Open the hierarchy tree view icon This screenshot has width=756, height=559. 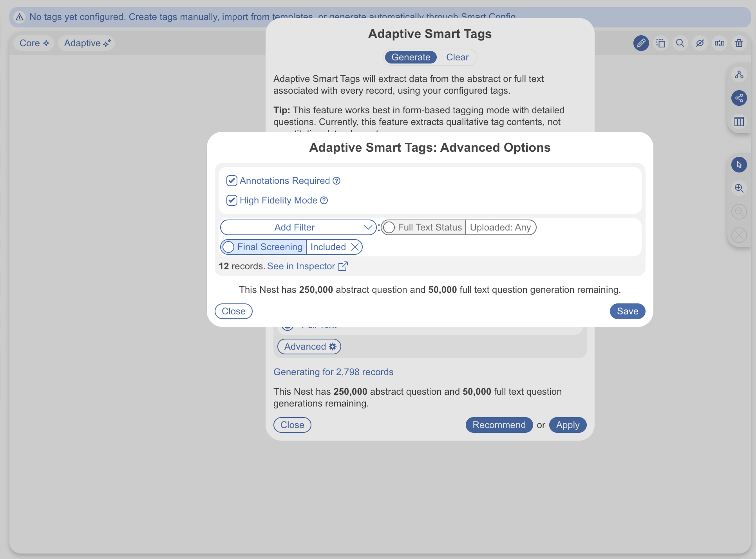click(x=739, y=74)
